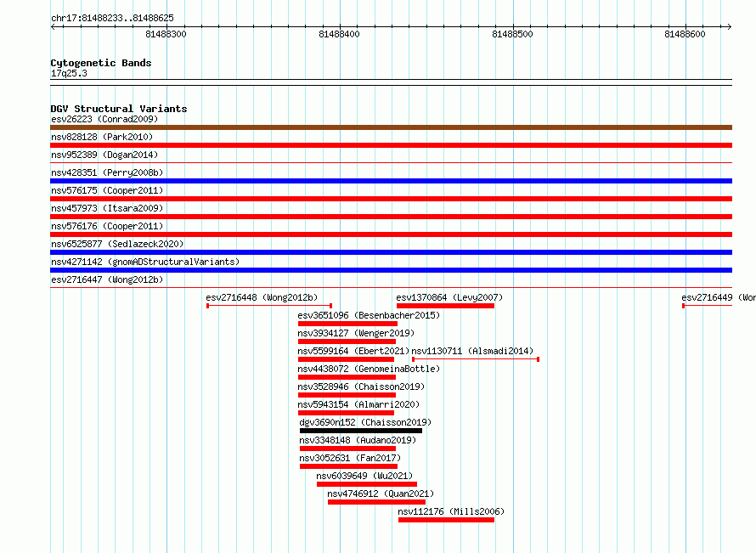The width and height of the screenshot is (756, 553).
Task: Click the 81488600 ruler label
Action: 685,34
